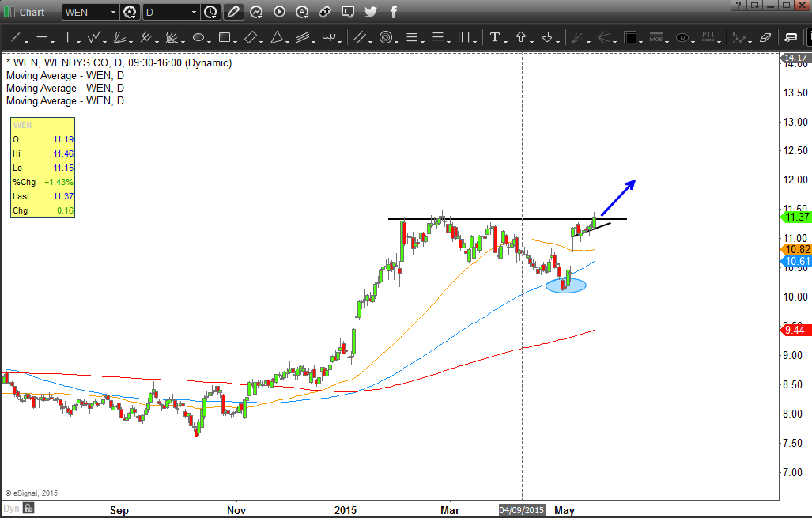This screenshot has height=518, width=812.
Task: Click the blue 10.61 moving average marker
Action: click(796, 261)
